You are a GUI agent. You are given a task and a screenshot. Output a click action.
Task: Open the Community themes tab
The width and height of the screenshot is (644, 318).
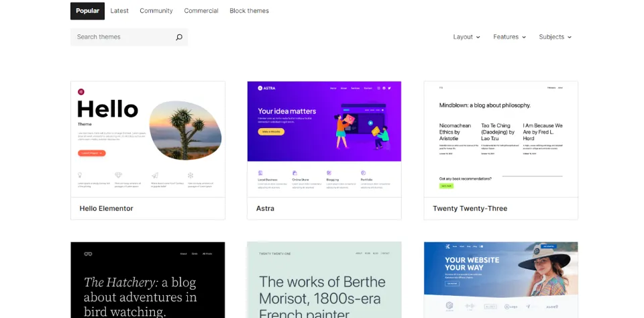[156, 11]
